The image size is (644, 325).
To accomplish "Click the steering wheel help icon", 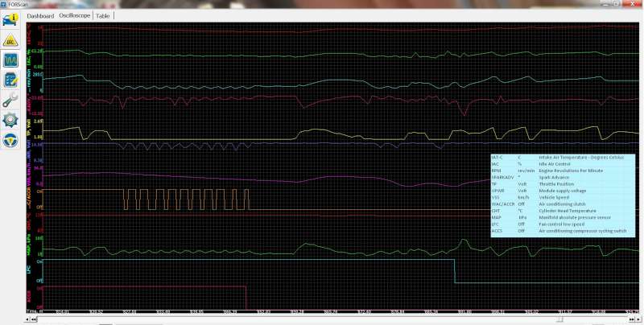I will click(11, 140).
